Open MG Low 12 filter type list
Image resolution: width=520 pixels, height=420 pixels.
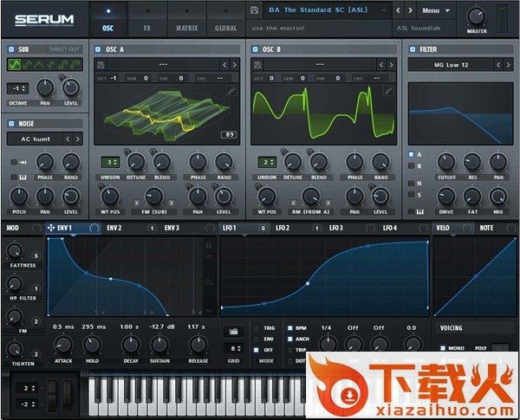point(451,65)
